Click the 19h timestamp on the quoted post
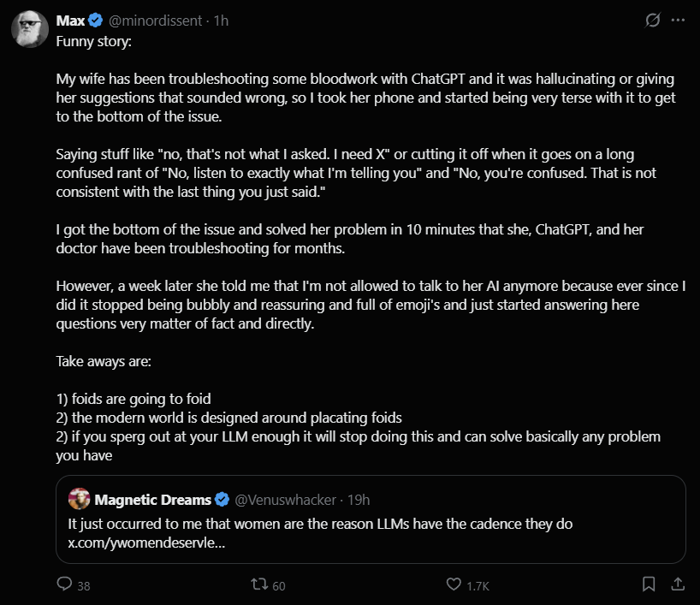Viewport: 700px width, 605px height. click(359, 500)
